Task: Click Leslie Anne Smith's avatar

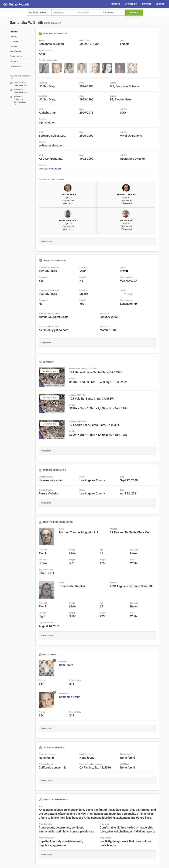Action: point(68,214)
